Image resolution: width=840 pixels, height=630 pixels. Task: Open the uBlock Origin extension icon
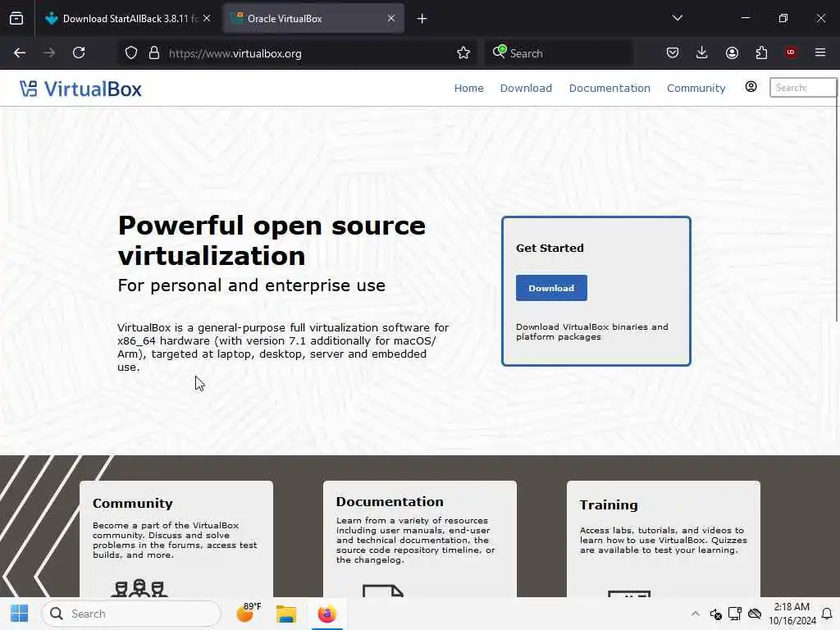(791, 52)
